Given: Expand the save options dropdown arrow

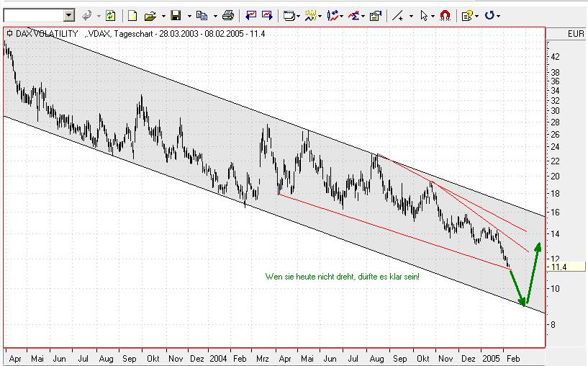Looking at the screenshot, I should pyautogui.click(x=189, y=16).
